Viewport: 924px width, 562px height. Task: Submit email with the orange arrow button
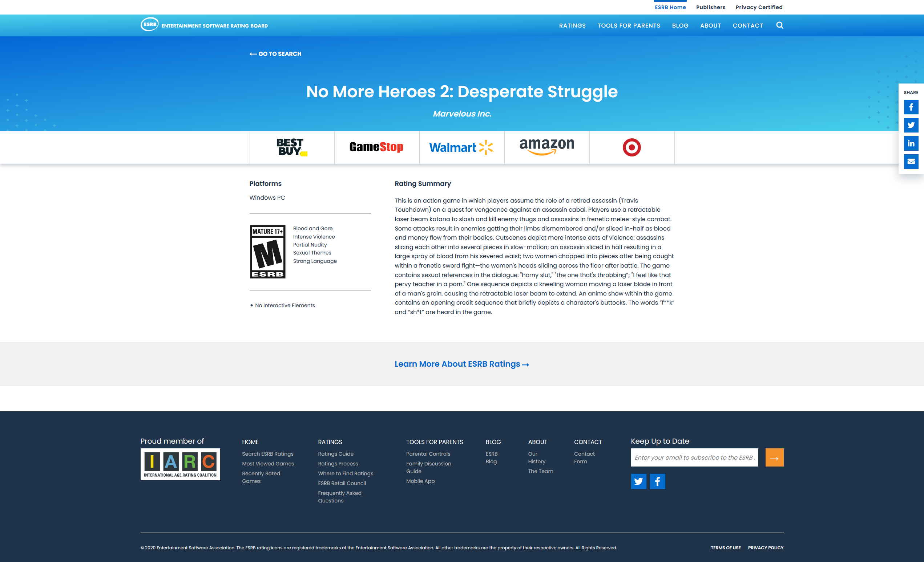[x=774, y=457]
